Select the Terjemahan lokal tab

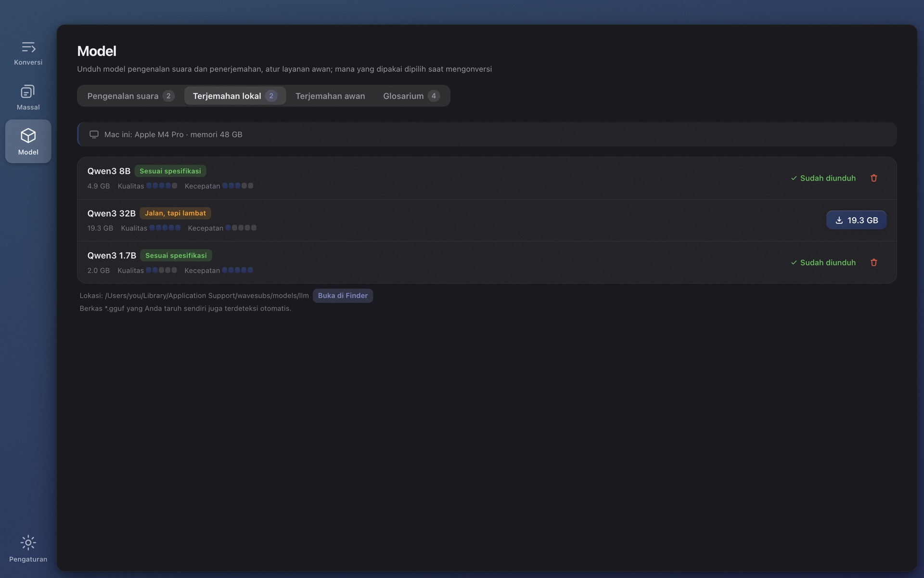coord(235,96)
